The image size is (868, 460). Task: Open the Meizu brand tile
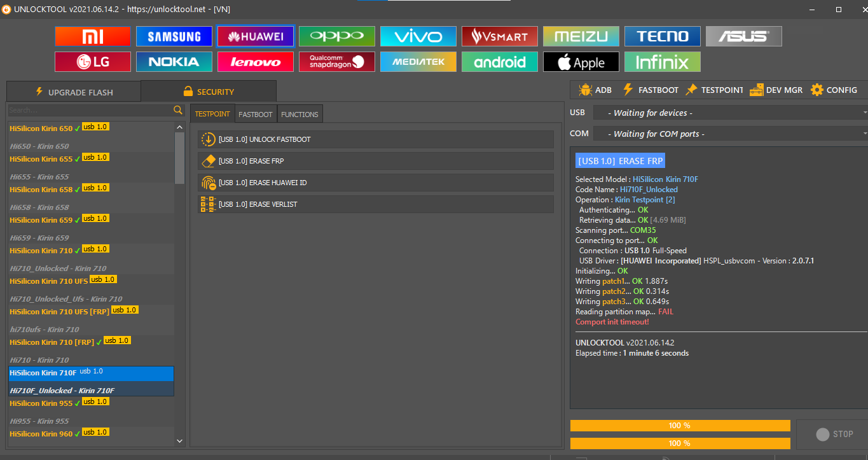(x=581, y=36)
